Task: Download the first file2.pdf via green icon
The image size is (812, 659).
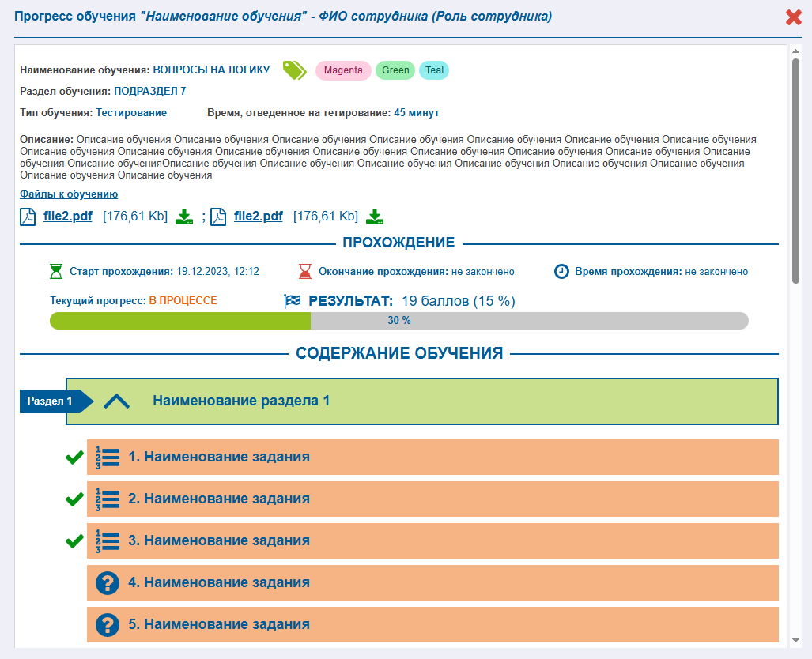Action: click(x=184, y=217)
